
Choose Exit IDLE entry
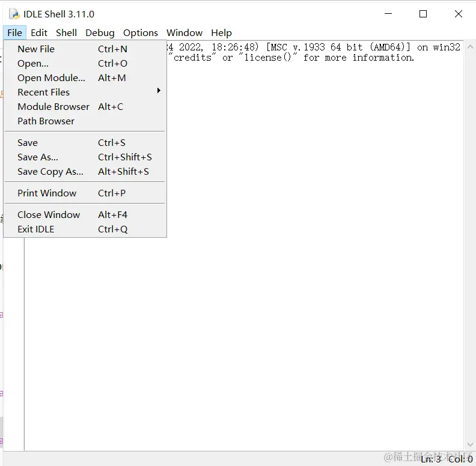(85, 229)
